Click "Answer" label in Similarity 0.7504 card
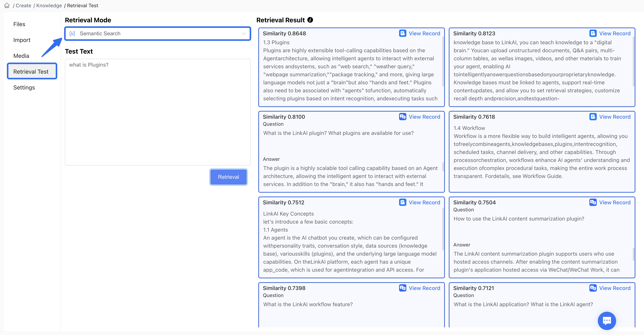The height and width of the screenshot is (335, 644). pos(462,245)
